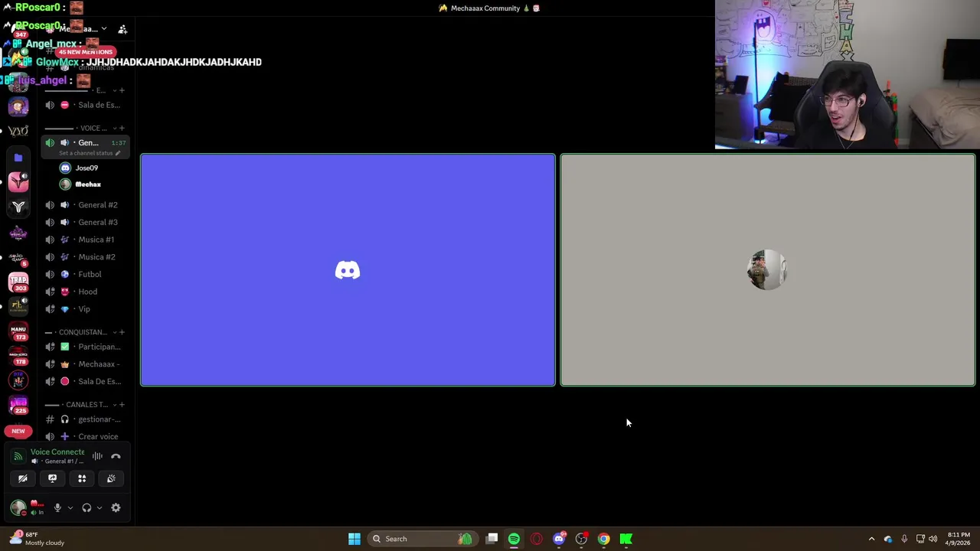Click the NEW unread indicator pill
This screenshot has width=980, height=551.
pyautogui.click(x=18, y=431)
